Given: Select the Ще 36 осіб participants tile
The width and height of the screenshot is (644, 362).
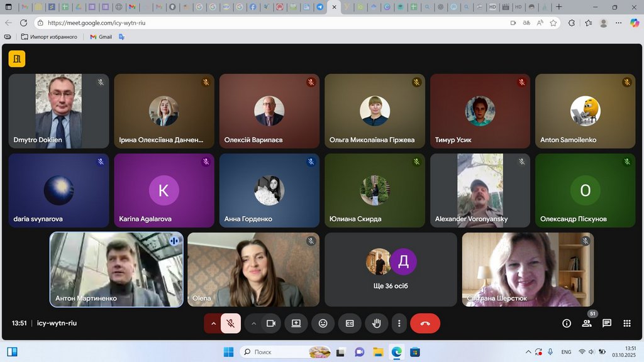Looking at the screenshot, I should pyautogui.click(x=391, y=270).
